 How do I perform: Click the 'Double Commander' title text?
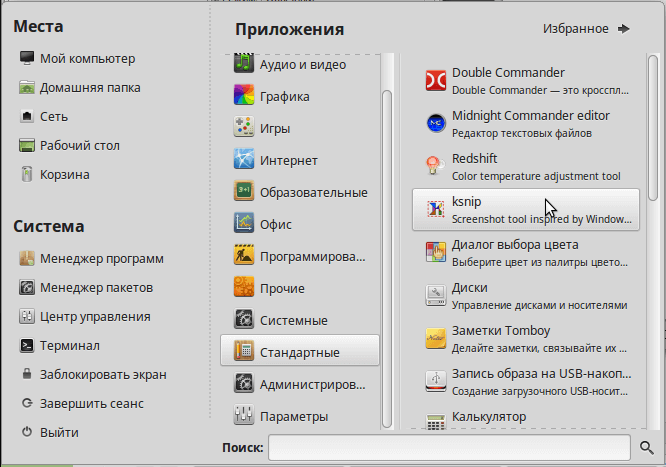(508, 73)
